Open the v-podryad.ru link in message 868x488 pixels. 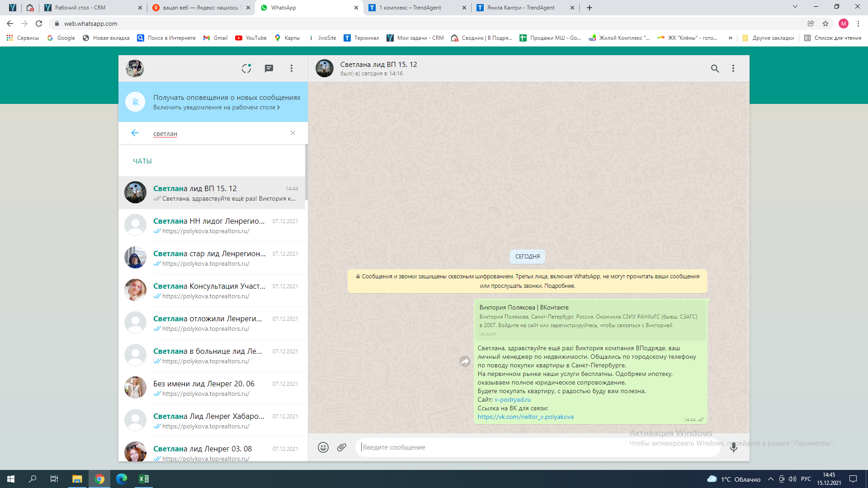click(x=513, y=400)
